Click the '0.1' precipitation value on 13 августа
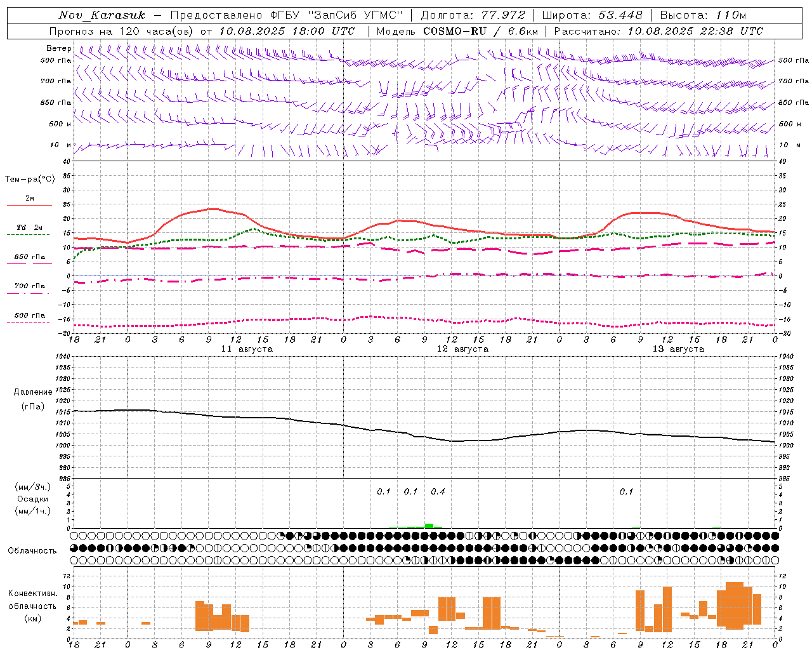Screen dimensions: 812x650 (626, 491)
